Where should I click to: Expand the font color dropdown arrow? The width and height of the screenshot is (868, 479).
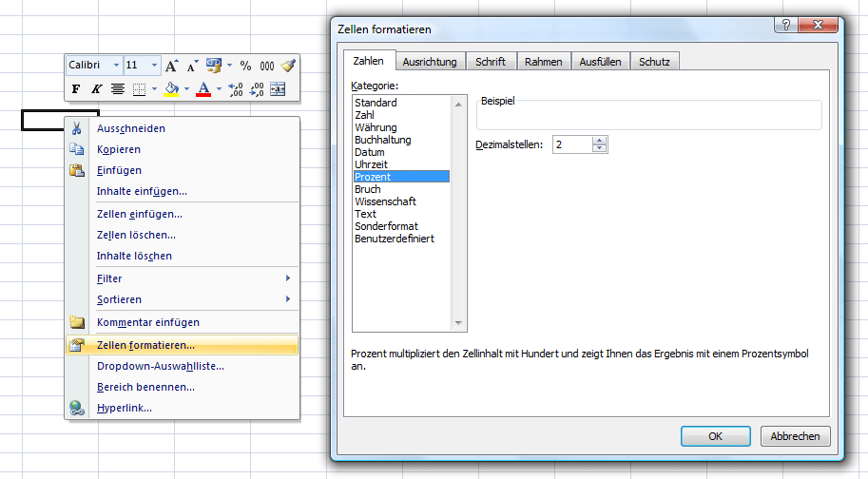point(219,89)
